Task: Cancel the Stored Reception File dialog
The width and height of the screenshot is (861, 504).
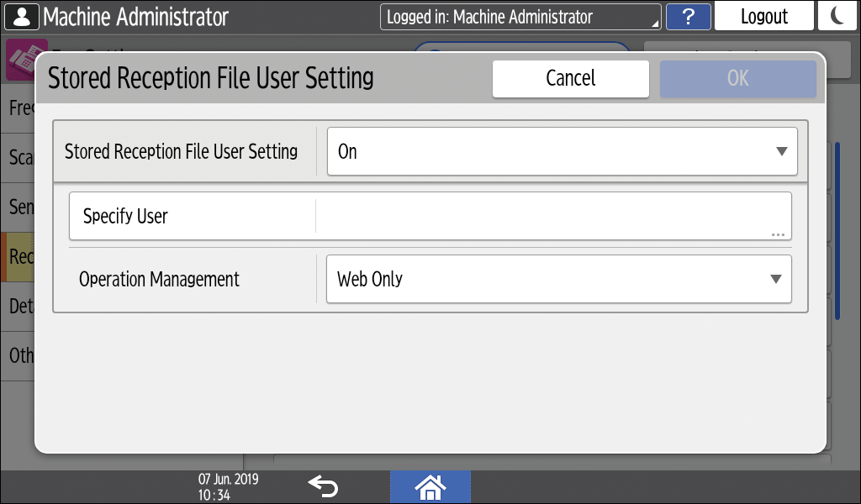Action: click(x=570, y=78)
